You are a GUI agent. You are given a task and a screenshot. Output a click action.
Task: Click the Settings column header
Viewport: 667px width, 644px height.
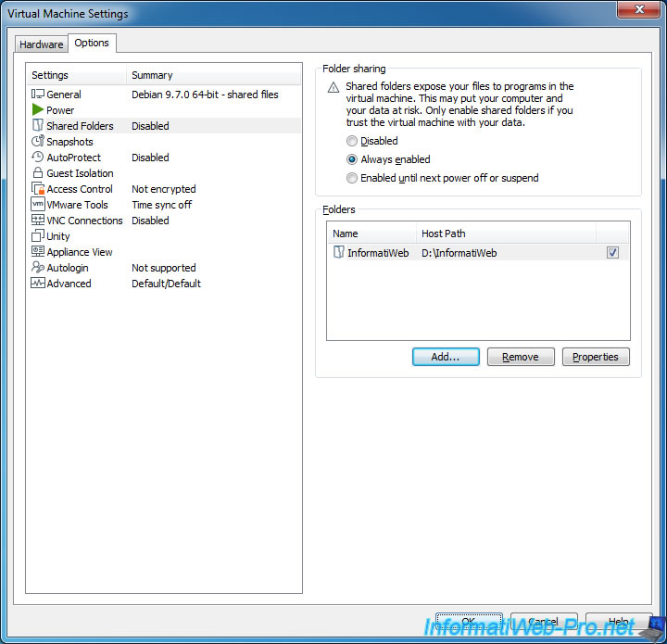pyautogui.click(x=76, y=75)
